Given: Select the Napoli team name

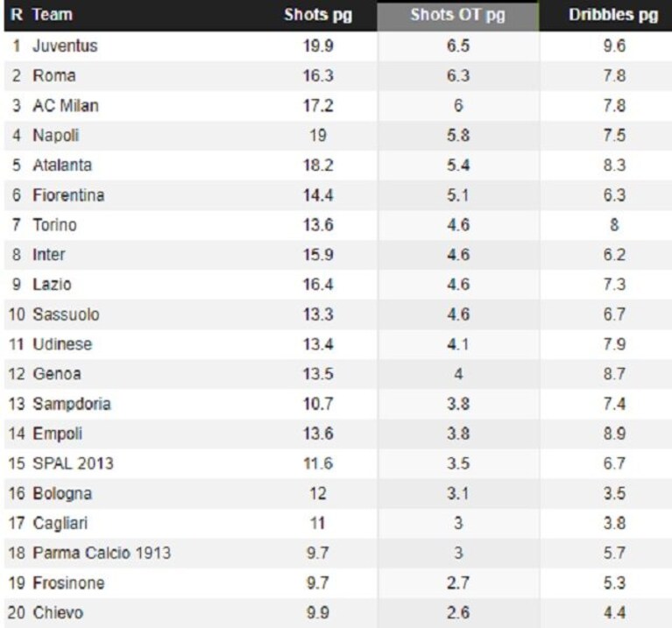Looking at the screenshot, I should [x=56, y=136].
